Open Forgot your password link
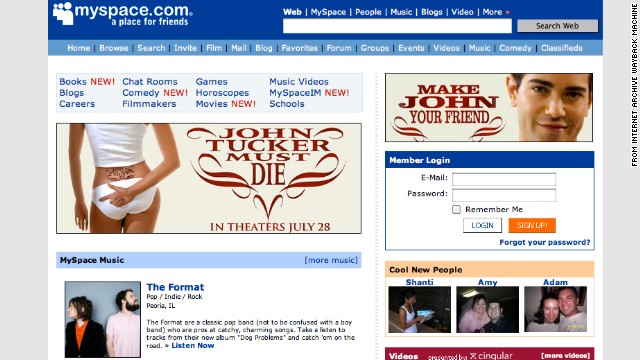 [545, 242]
